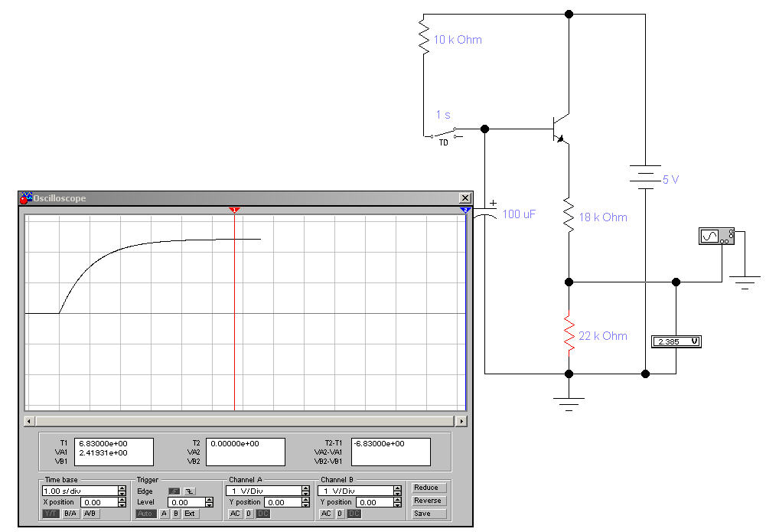Screen dimensions: 766x532
Task: Click the scrollbar right arrow
Action: pos(461,421)
